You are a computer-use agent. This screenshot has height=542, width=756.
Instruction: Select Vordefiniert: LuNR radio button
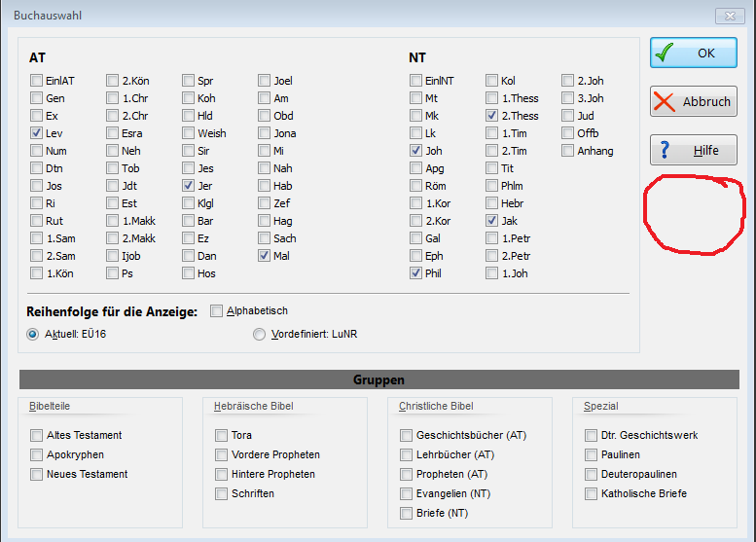(x=259, y=334)
